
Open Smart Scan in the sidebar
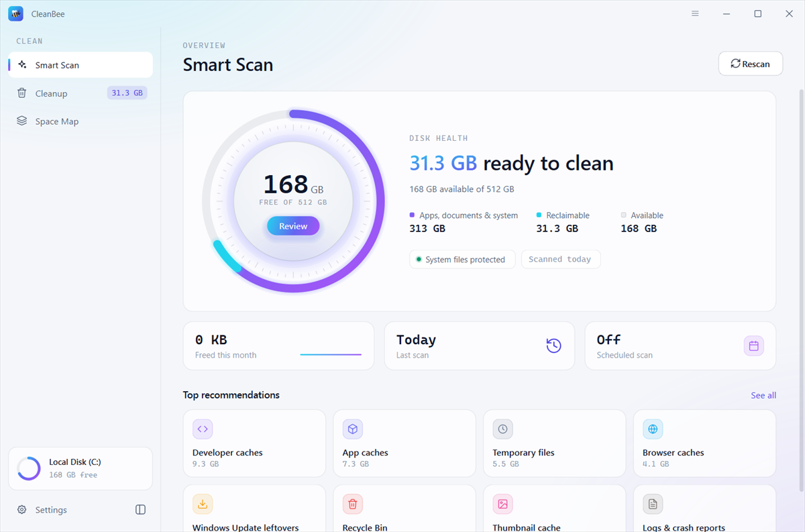pyautogui.click(x=80, y=65)
